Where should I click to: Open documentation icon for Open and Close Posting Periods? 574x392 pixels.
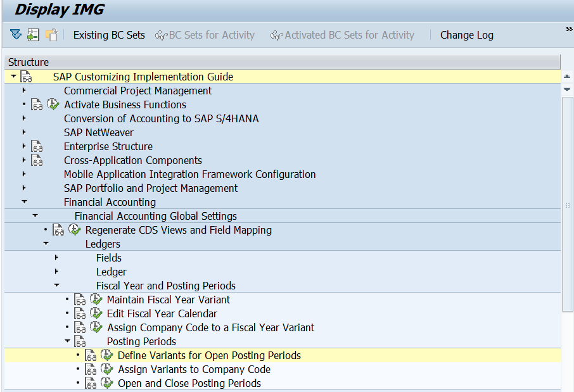pos(91,383)
